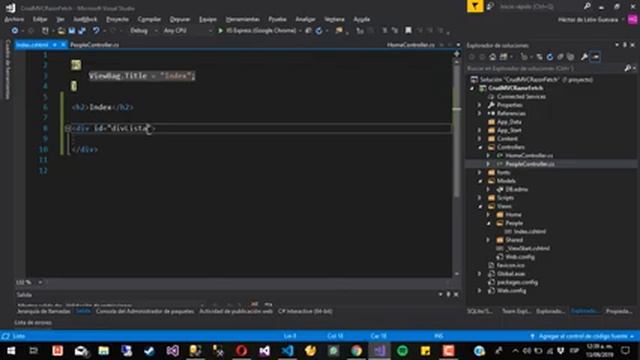The height and width of the screenshot is (360, 640).
Task: Expand the HomeController.cs node
Action: click(x=488, y=156)
